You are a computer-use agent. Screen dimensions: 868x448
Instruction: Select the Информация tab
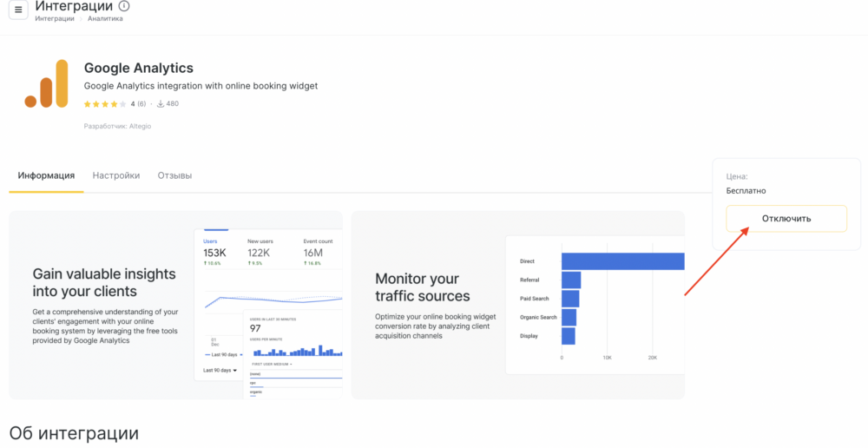coord(46,175)
